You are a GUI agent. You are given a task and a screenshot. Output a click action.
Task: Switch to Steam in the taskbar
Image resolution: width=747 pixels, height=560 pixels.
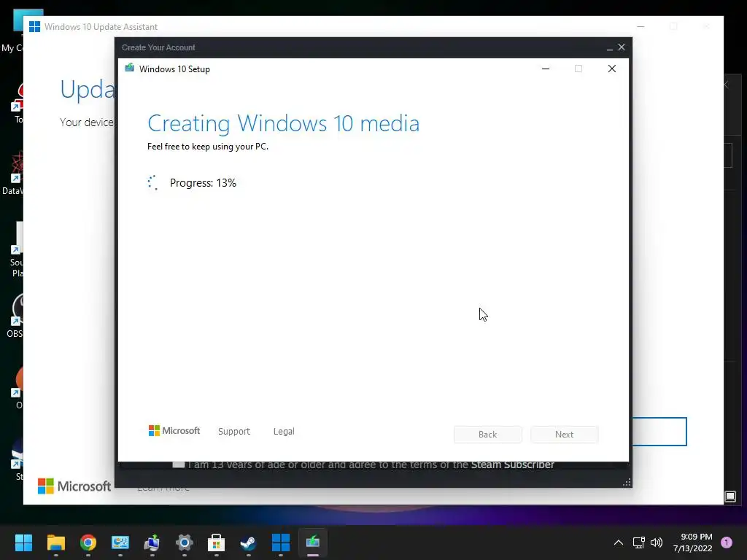click(x=248, y=542)
